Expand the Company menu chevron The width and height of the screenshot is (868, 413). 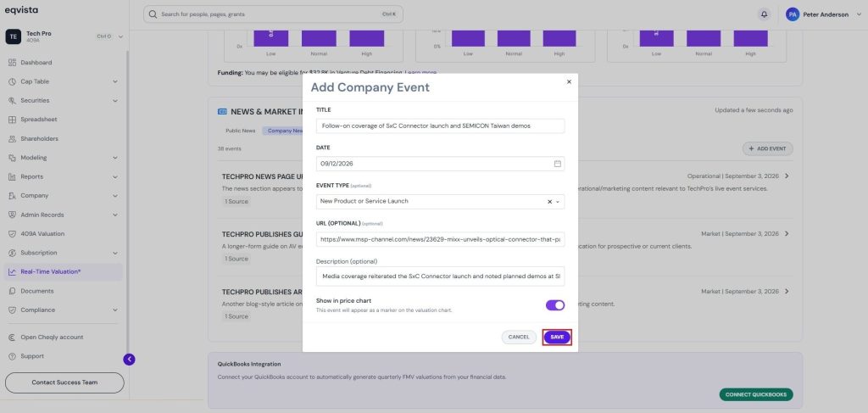[x=115, y=195]
